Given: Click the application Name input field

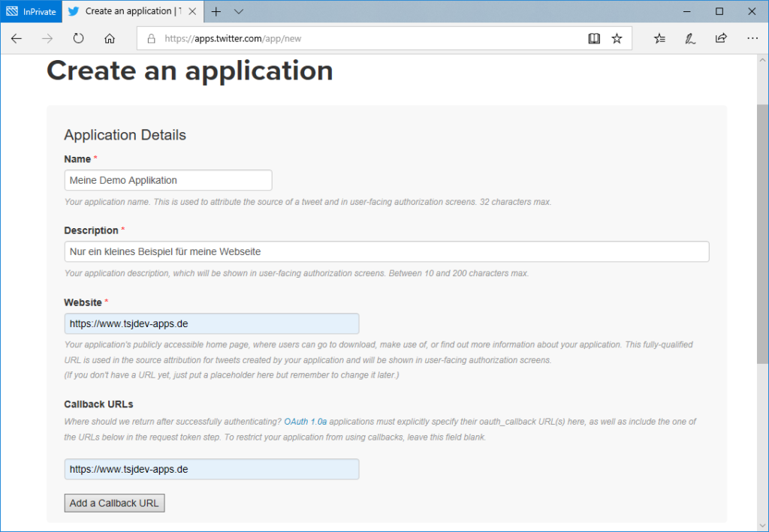Looking at the screenshot, I should pyautogui.click(x=168, y=181).
